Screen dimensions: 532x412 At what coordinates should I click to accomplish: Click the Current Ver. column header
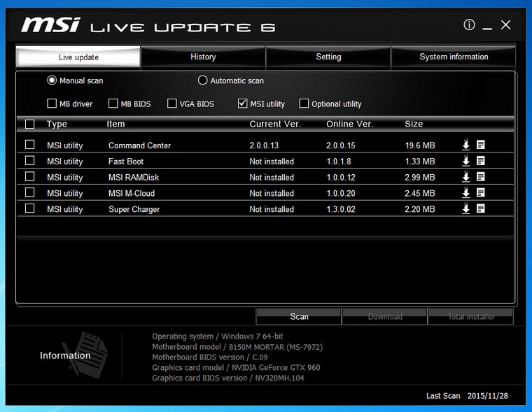[x=275, y=124]
